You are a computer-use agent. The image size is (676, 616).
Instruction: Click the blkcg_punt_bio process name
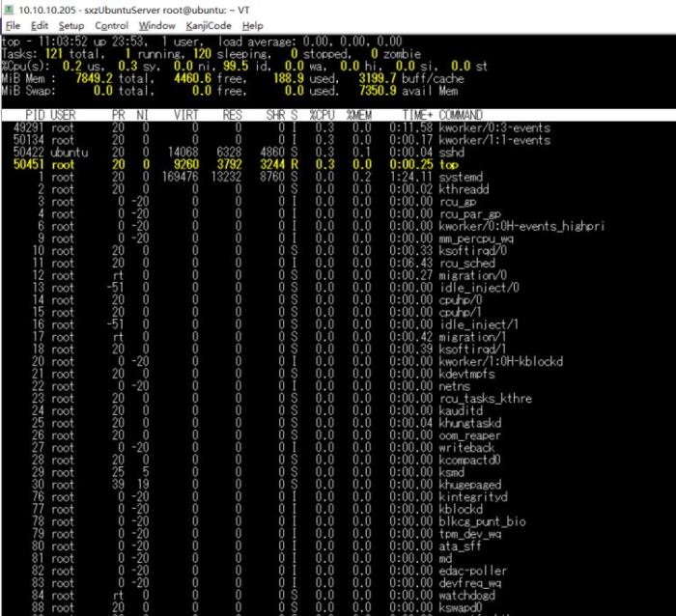pos(483,521)
